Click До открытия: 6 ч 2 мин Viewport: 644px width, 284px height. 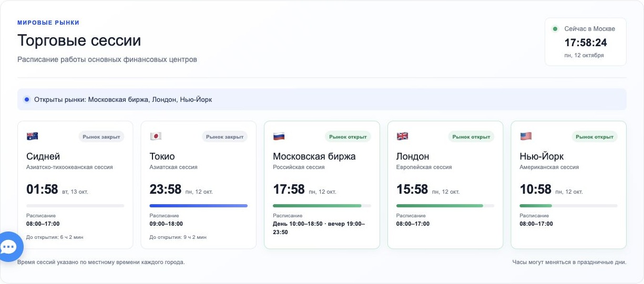coord(55,237)
